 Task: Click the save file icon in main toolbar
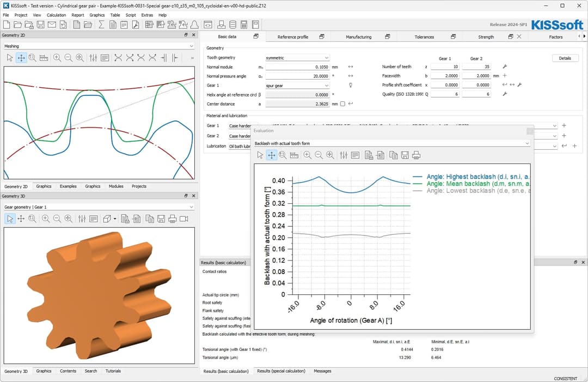pos(40,25)
